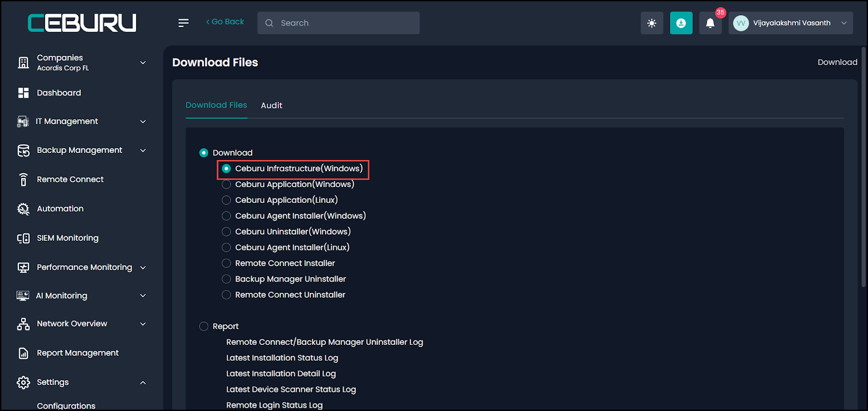Collapse the Settings chevron

pyautogui.click(x=143, y=382)
